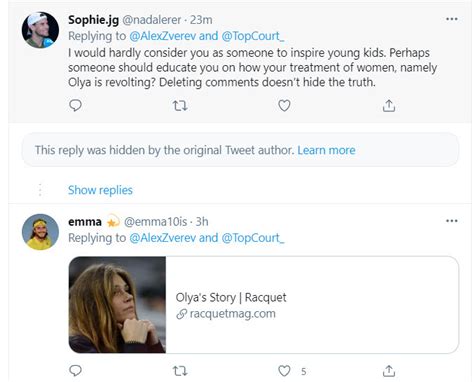Open emma's profile avatar
This screenshot has width=474, height=382.
click(x=40, y=232)
